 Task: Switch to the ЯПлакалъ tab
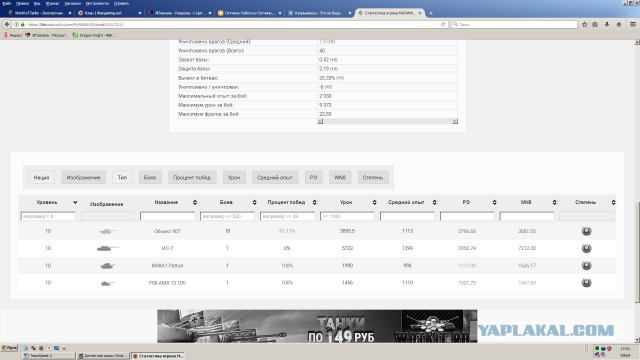(x=179, y=13)
